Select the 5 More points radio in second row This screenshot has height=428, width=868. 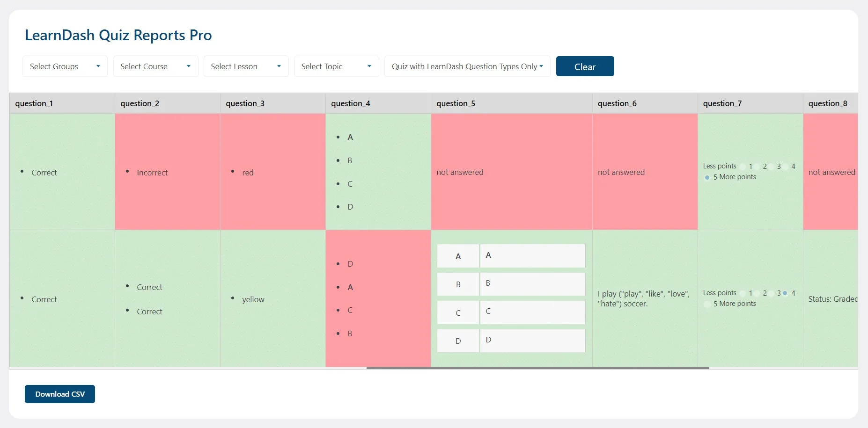click(x=707, y=304)
